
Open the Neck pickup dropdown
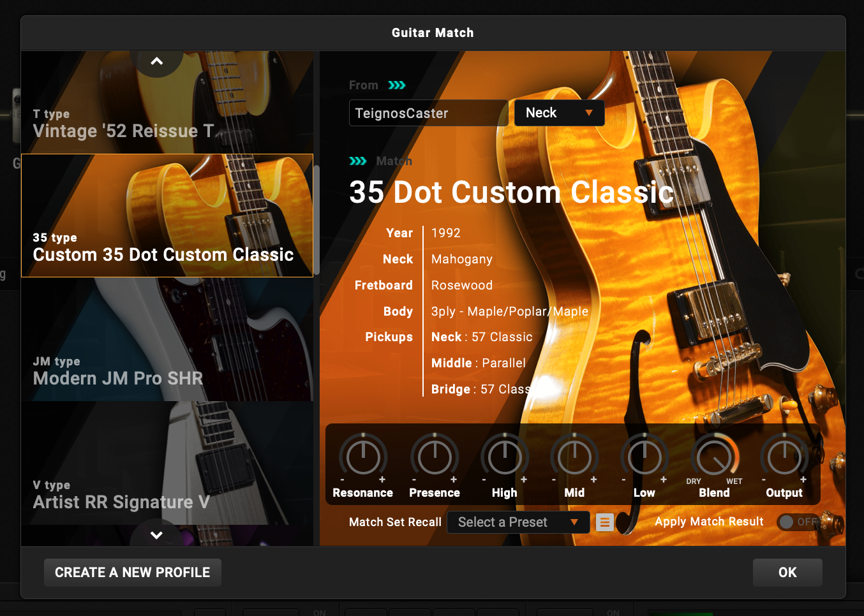559,113
